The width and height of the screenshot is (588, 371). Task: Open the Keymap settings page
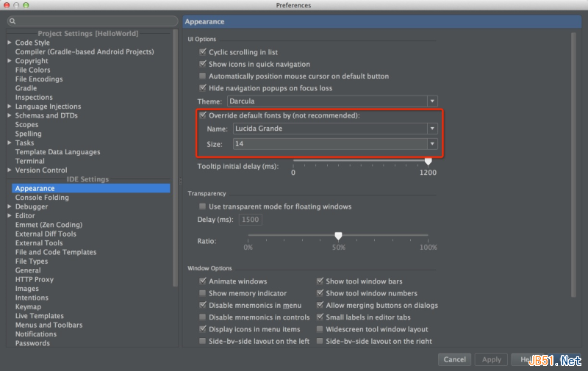pos(29,307)
